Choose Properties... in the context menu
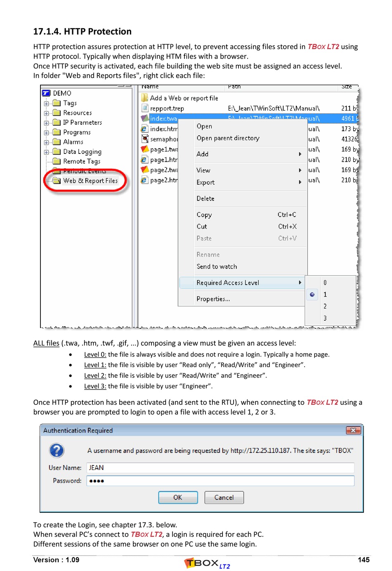392x571 pixels. (213, 299)
